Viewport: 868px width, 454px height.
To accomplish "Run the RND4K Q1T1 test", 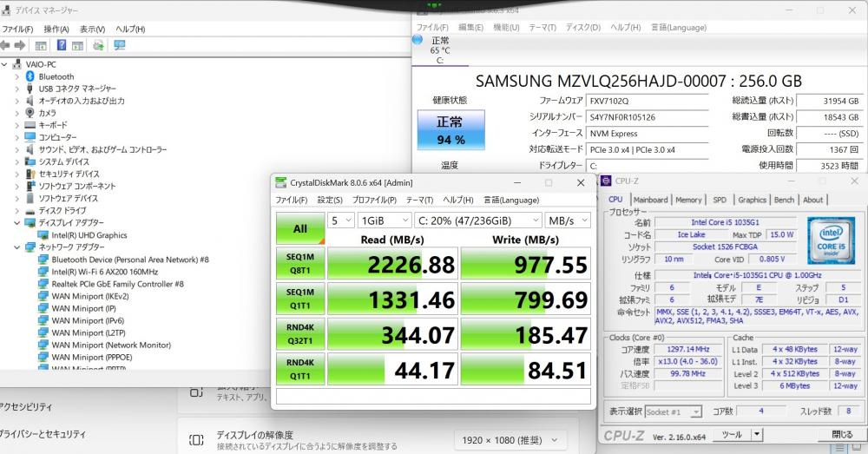I will (x=300, y=369).
